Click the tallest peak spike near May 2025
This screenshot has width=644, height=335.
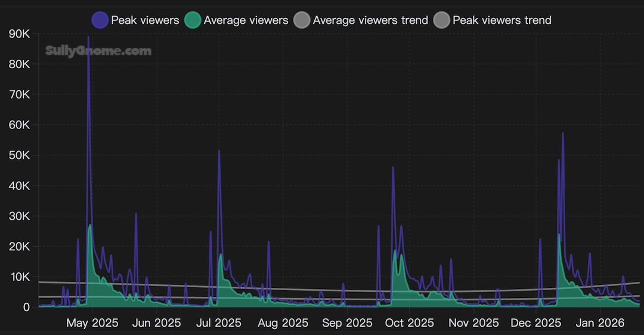(x=88, y=38)
